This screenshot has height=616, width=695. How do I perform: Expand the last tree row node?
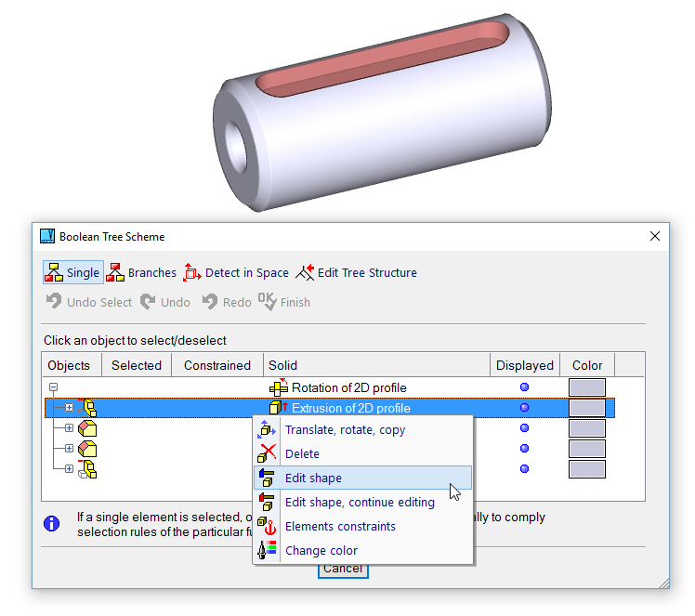point(69,469)
